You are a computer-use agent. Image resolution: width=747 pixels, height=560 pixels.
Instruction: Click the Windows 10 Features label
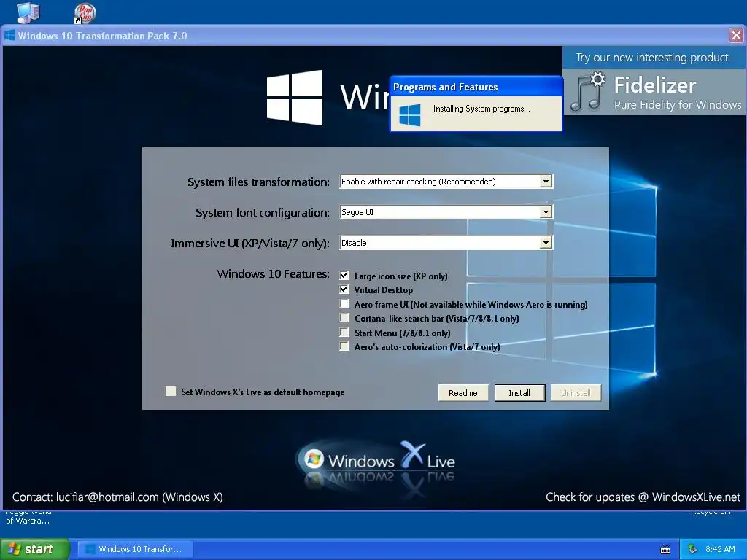[273, 274]
